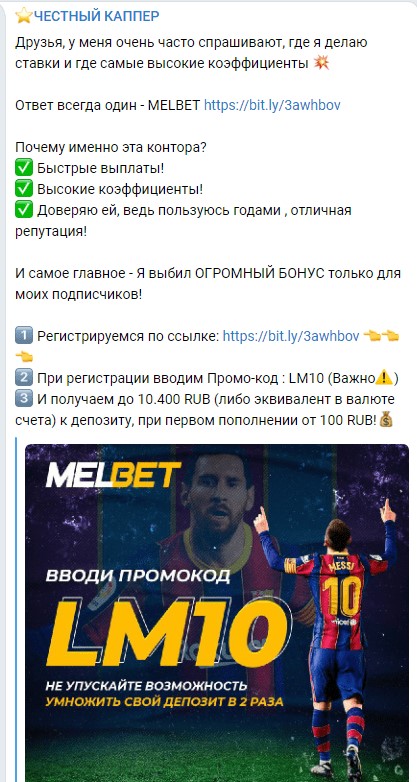Click the ВВОДИ ПРОМОКОД heading in banner
The height and width of the screenshot is (782, 417).
pyautogui.click(x=138, y=576)
